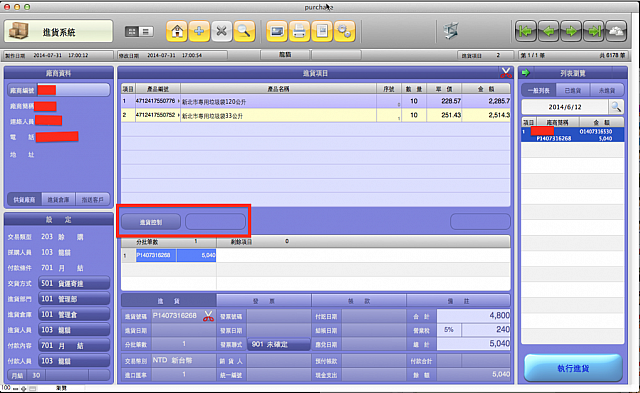This screenshot has height=393, width=640.
Task: Click blank button right of item list
Action: tap(480, 222)
